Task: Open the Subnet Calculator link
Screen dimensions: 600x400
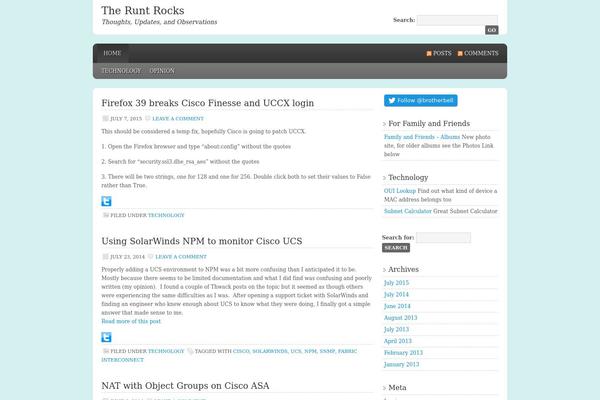Action: 408,211
